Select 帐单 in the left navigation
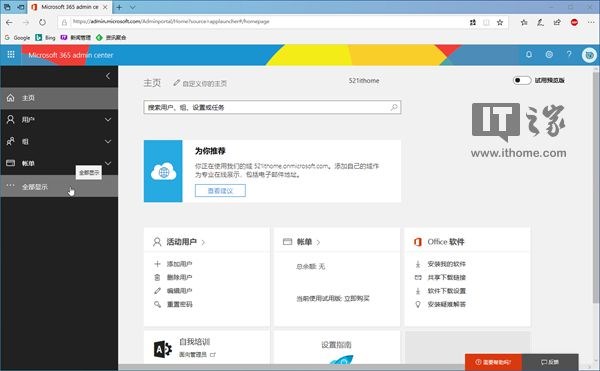 59,163
